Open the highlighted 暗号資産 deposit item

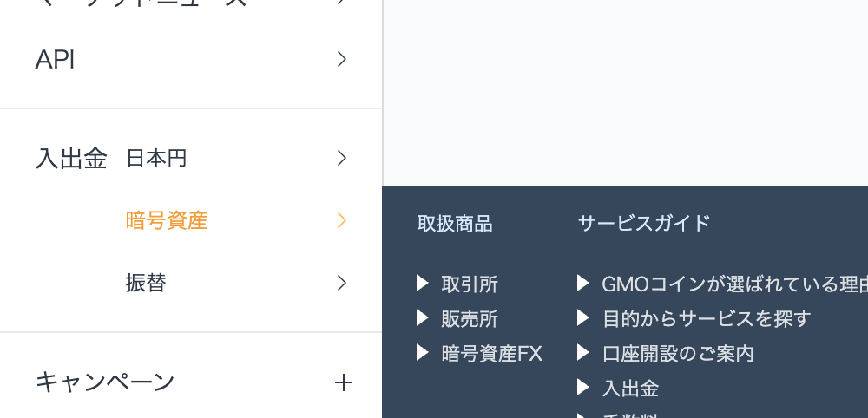(x=167, y=220)
